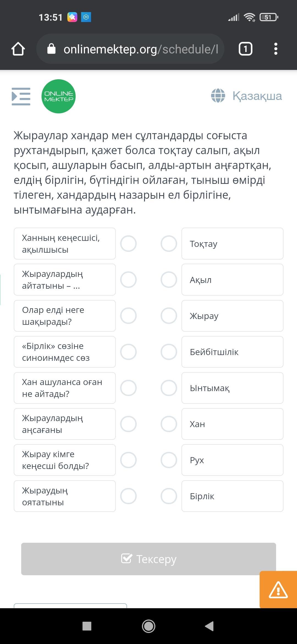Image resolution: width=297 pixels, height=644 pixels.
Task: Open the Қазақша language selector
Action: [246, 96]
